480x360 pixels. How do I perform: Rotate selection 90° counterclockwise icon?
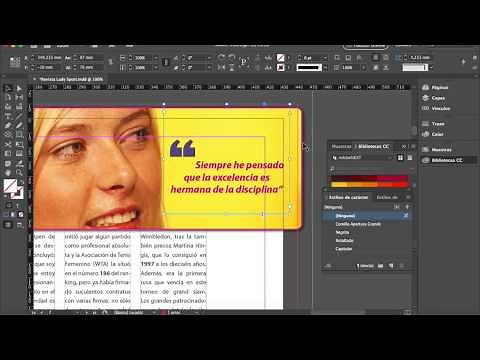(x=231, y=58)
